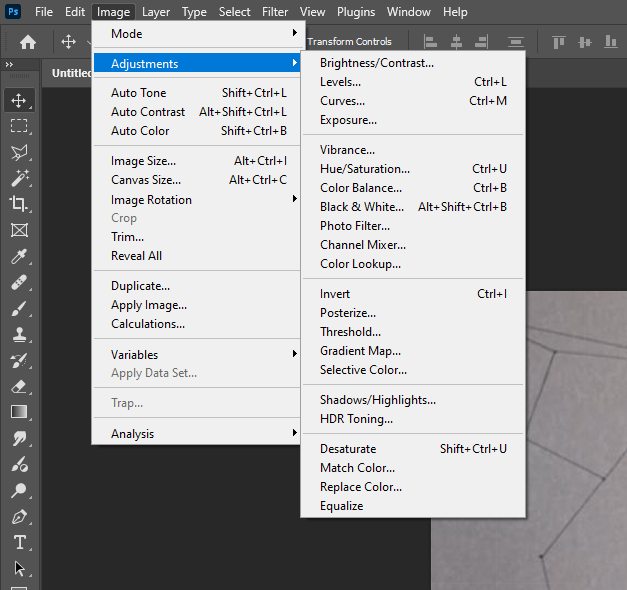This screenshot has height=590, width=627.
Task: Expand the Variables submenu
Action: point(198,354)
